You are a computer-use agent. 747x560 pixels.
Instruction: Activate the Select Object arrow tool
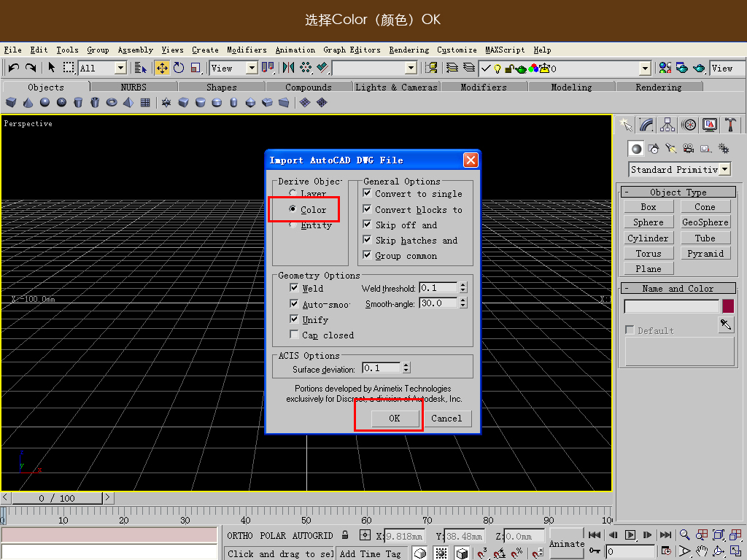tap(52, 68)
